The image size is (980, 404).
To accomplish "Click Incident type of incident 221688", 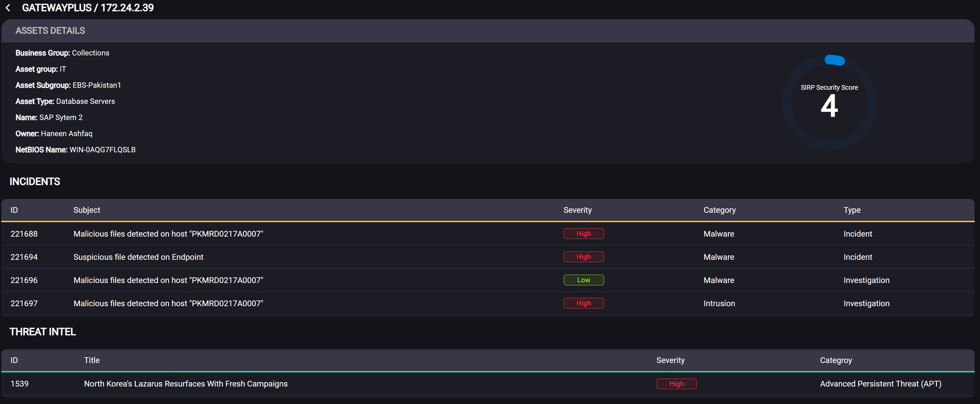I will coord(857,234).
